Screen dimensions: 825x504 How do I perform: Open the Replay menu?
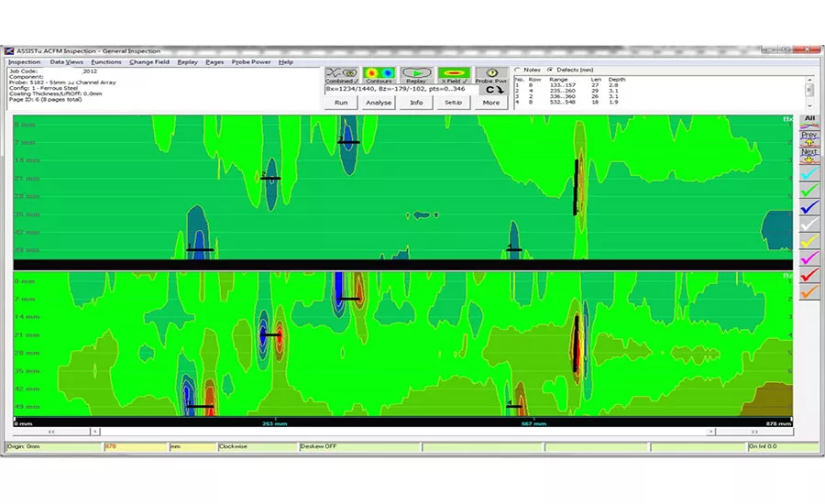click(x=187, y=62)
